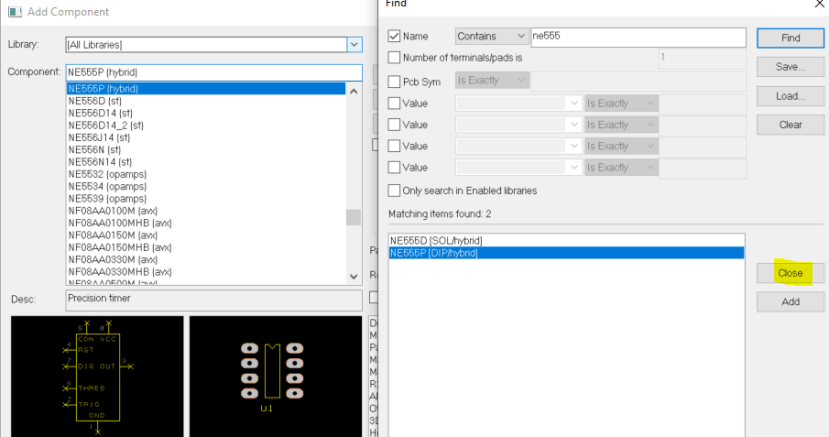Open fourth Value row Is Exactly dropdown

(621, 168)
